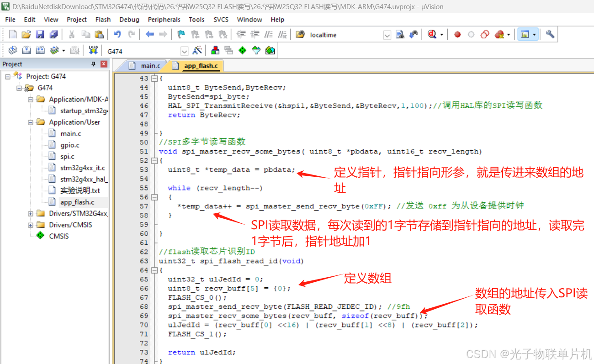Create a new file with the New icon
This screenshot has height=364, width=594.
(x=13, y=35)
